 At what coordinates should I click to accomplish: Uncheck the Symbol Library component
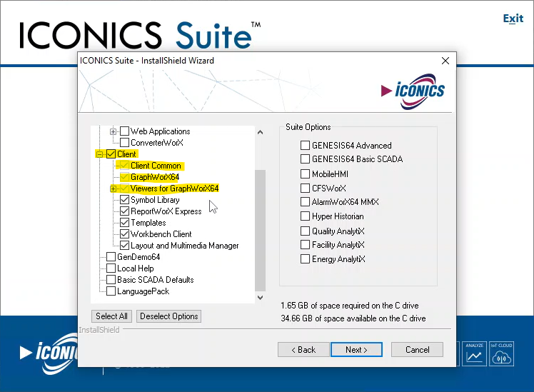coord(125,200)
